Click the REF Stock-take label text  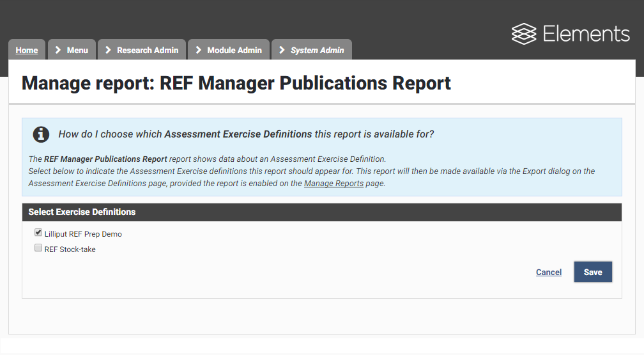click(70, 249)
